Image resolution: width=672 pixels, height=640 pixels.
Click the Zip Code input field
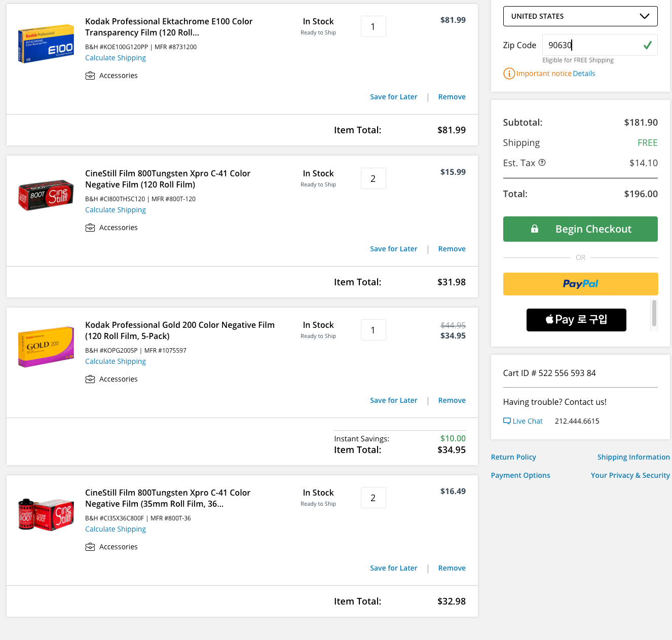click(600, 45)
